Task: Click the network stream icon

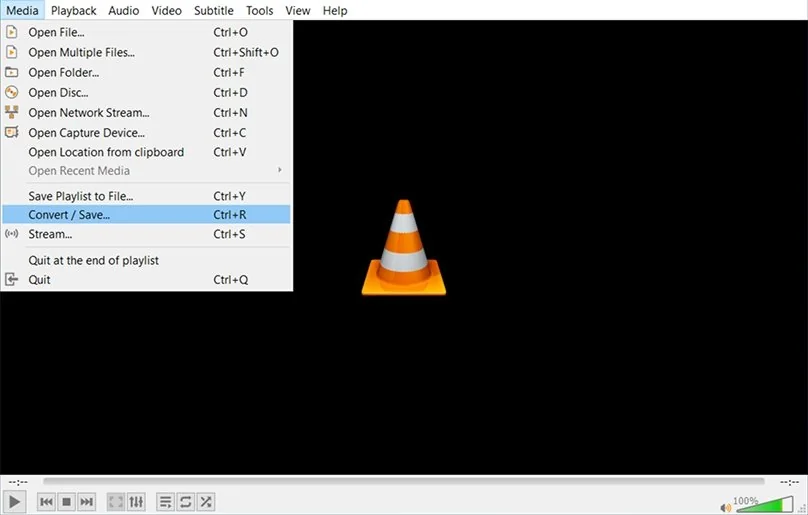Action: 11,112
